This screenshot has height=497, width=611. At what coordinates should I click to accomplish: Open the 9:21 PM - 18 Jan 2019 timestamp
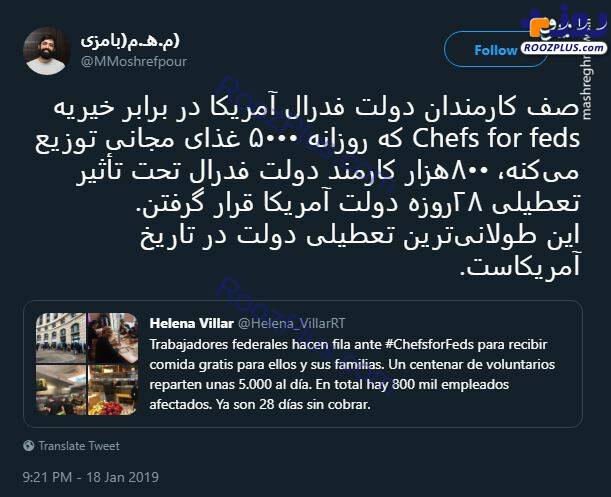(91, 477)
